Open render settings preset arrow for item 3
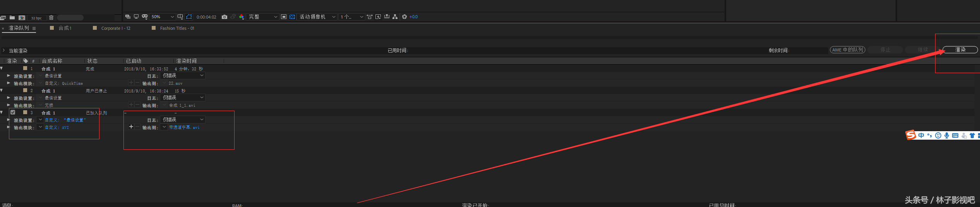 pos(40,120)
